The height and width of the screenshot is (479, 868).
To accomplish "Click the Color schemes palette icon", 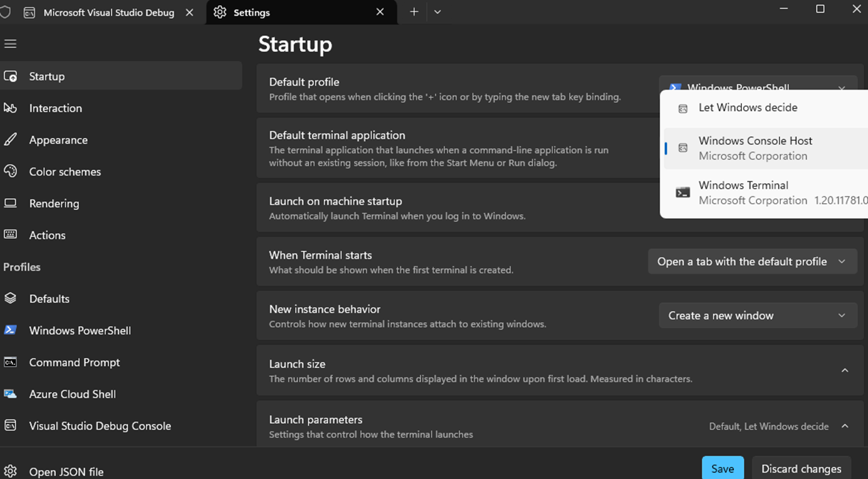I will click(10, 171).
